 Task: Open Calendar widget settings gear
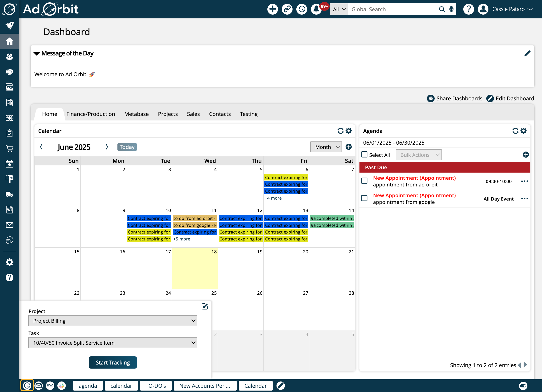click(349, 131)
